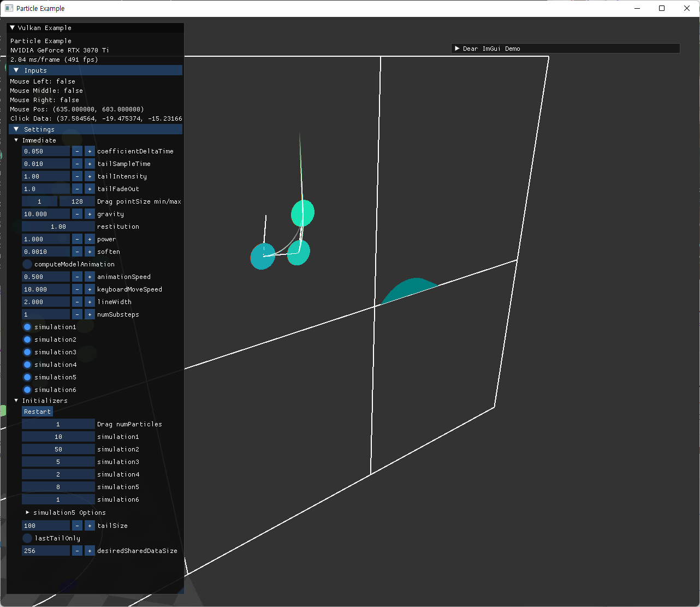Click the pointSize max drag field
The height and width of the screenshot is (607, 700).
[x=77, y=201]
